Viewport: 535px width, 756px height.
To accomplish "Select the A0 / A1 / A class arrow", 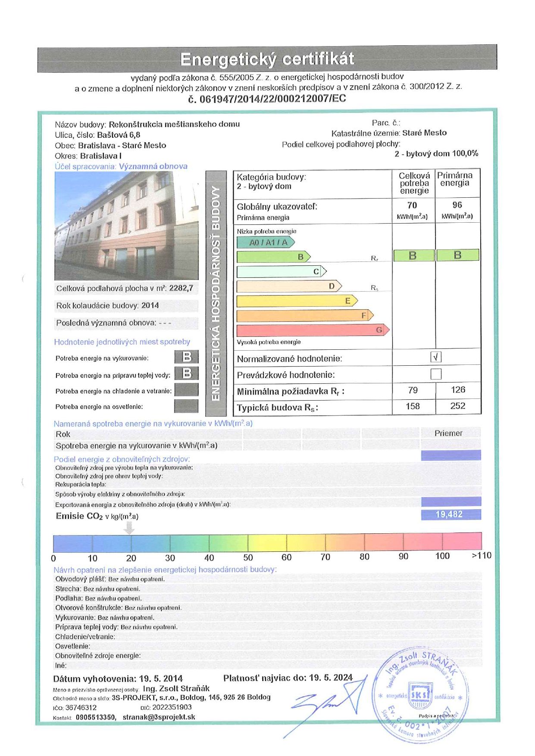I will (x=266, y=242).
